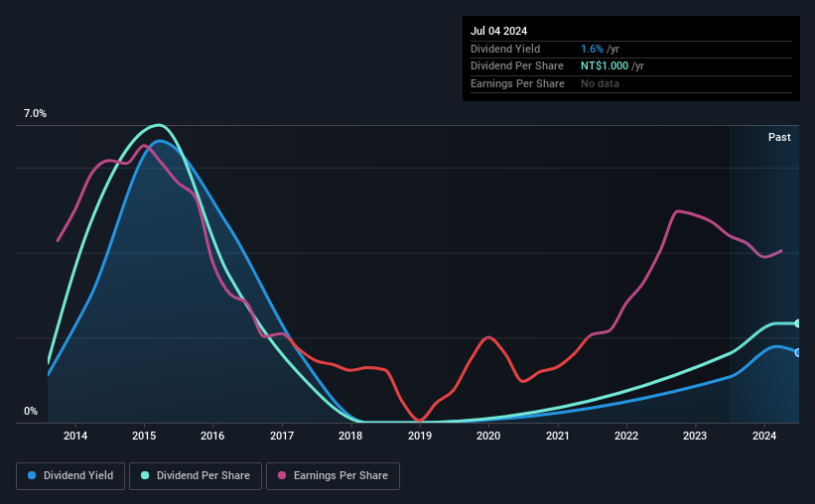Click the 2021 x-axis label
This screenshot has width=815, height=504.
557,436
